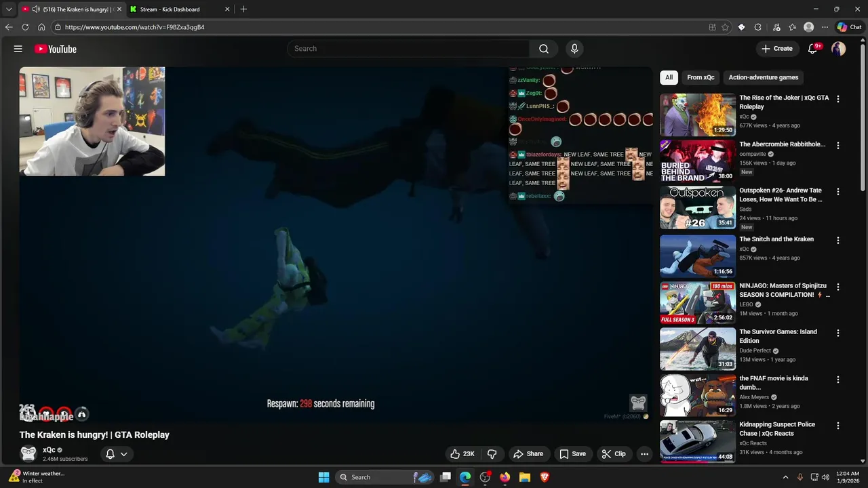This screenshot has height=488, width=868.
Task: Open options for Kidnapping Suspect Police Chase video
Action: click(838, 426)
